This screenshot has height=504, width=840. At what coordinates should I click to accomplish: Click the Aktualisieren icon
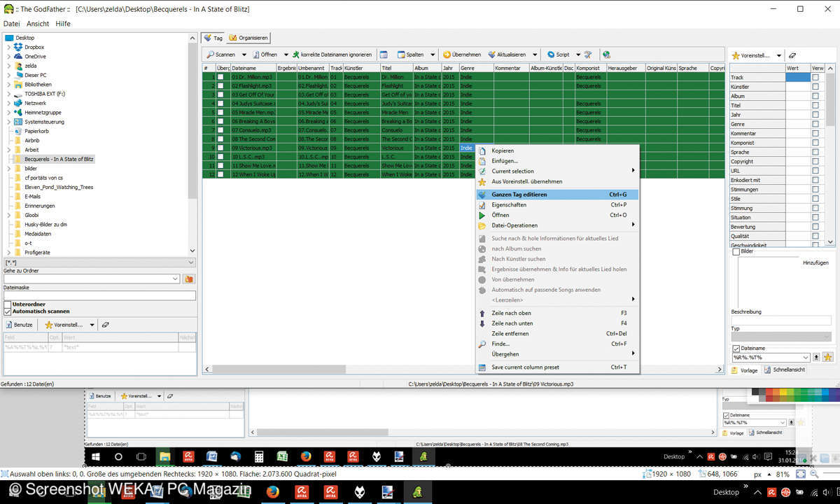[x=492, y=55]
